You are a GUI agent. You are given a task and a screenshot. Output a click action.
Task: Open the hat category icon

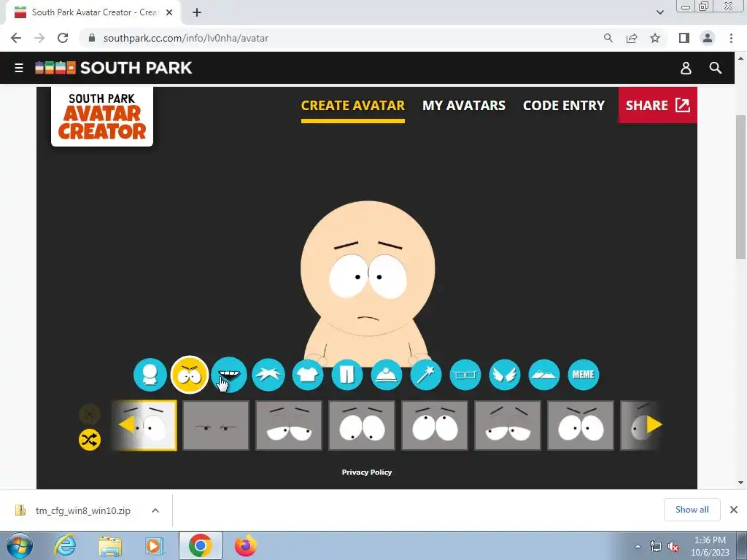(x=387, y=375)
